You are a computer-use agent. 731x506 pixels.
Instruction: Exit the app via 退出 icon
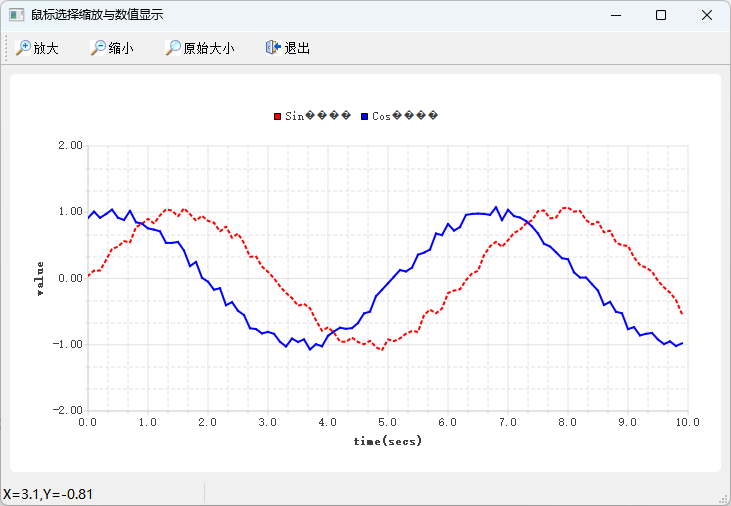[273, 48]
